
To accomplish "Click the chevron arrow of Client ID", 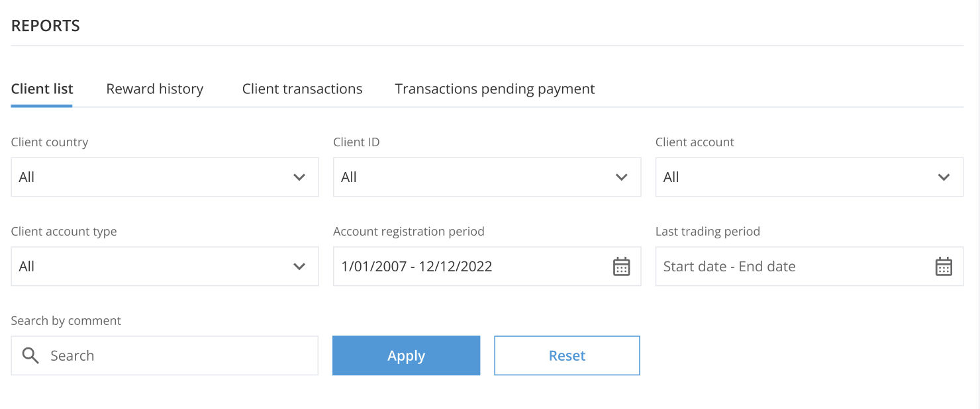I will (x=621, y=177).
